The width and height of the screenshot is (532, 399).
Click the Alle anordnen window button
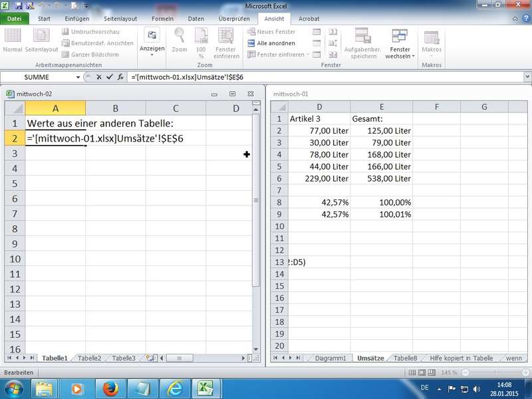(271, 43)
